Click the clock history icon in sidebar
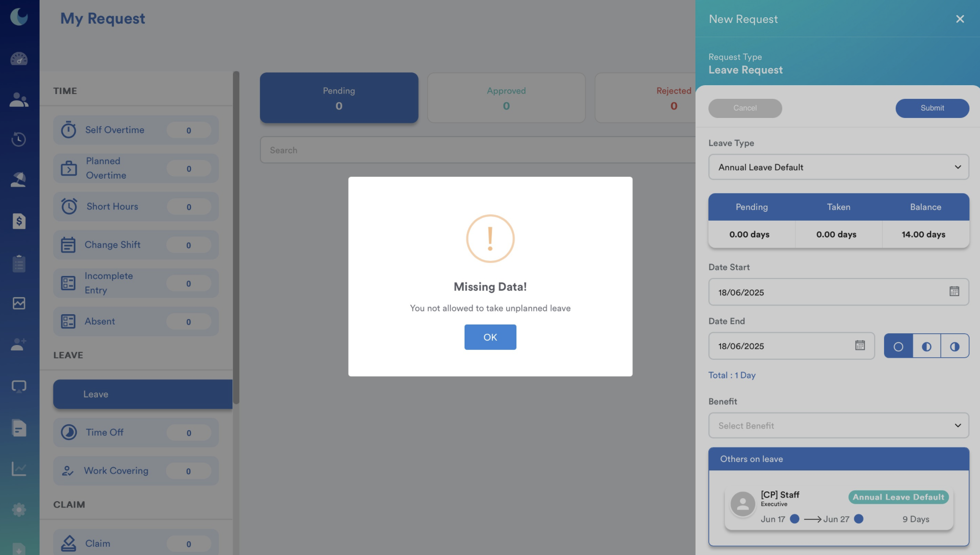Image resolution: width=980 pixels, height=555 pixels. [x=19, y=139]
